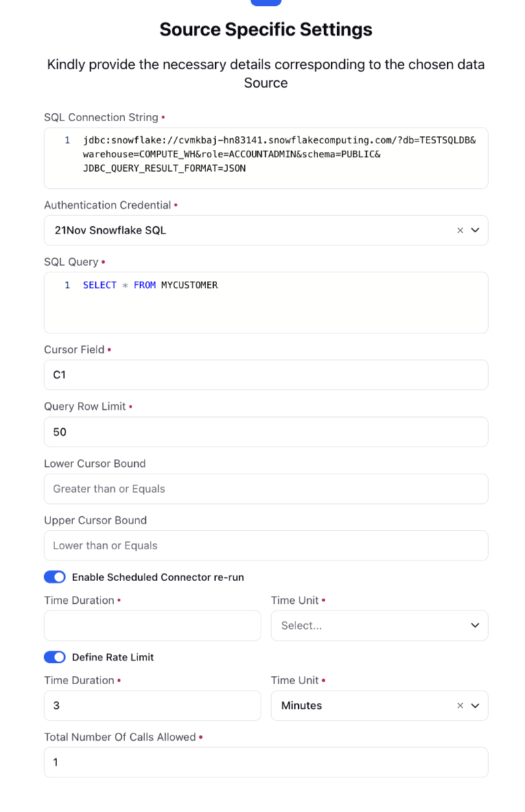
Task: Click line number 1 in SQL Query editor
Action: [x=67, y=285]
